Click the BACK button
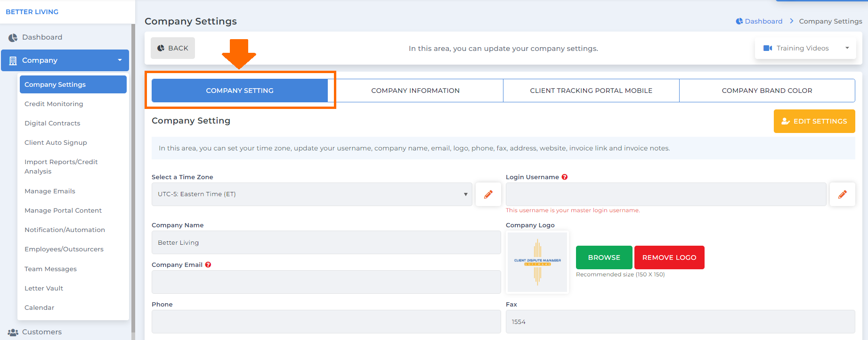 coord(173,48)
